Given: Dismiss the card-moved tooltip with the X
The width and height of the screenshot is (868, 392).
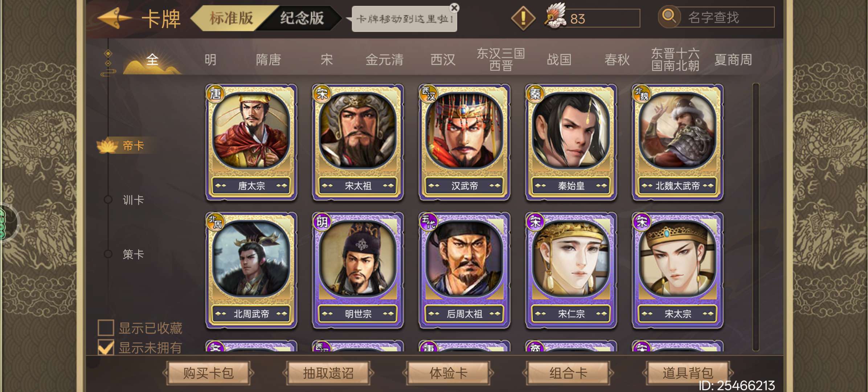Looking at the screenshot, I should [454, 8].
